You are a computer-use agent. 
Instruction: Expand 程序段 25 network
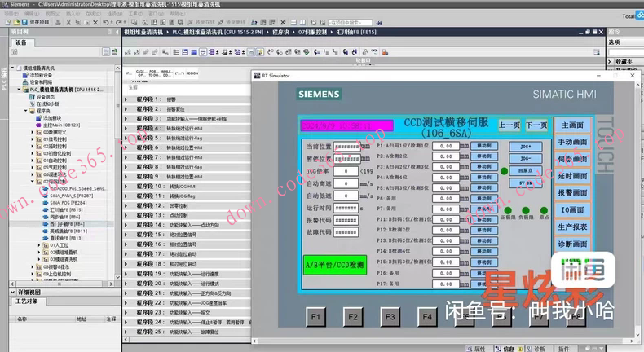126,332
